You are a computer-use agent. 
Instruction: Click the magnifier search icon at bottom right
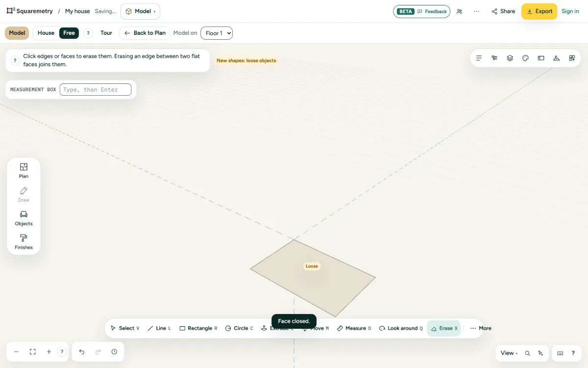click(x=528, y=353)
